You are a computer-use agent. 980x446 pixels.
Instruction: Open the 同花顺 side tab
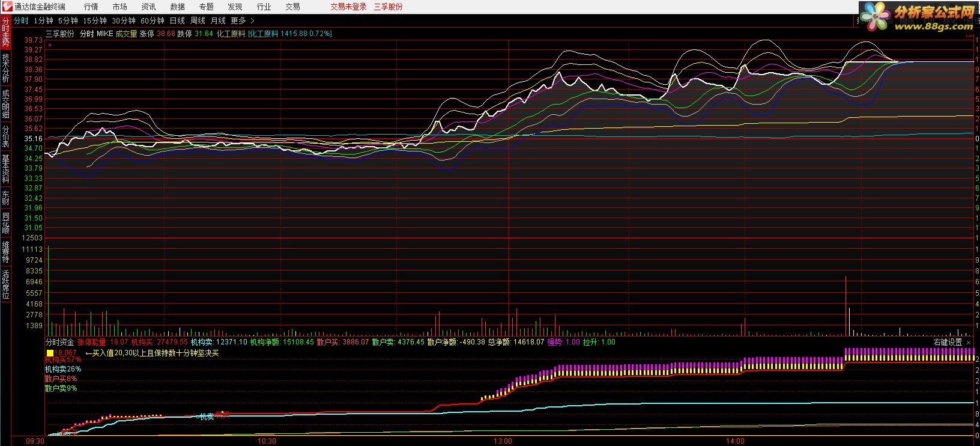point(5,223)
